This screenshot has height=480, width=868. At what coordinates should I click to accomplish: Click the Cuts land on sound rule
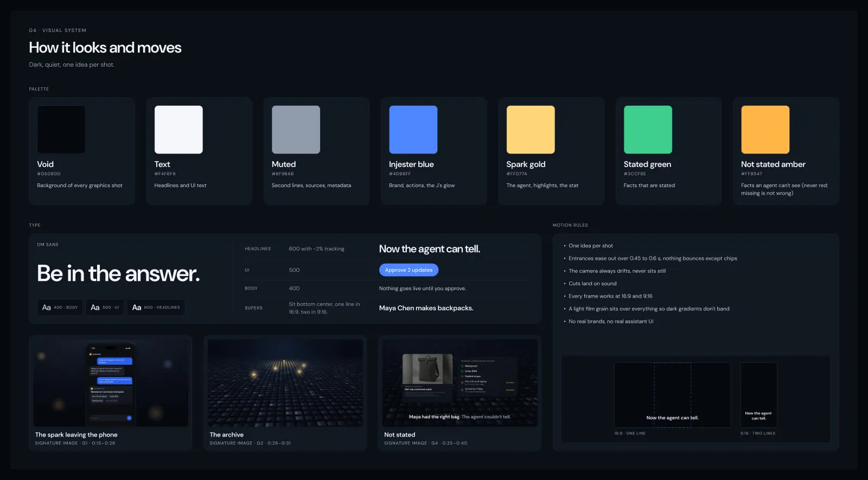point(592,284)
